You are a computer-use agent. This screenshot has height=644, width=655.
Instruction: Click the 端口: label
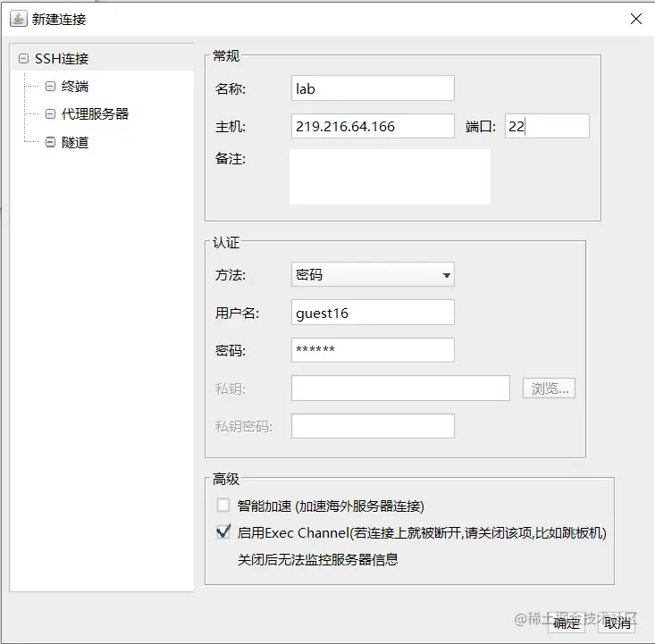click(481, 127)
